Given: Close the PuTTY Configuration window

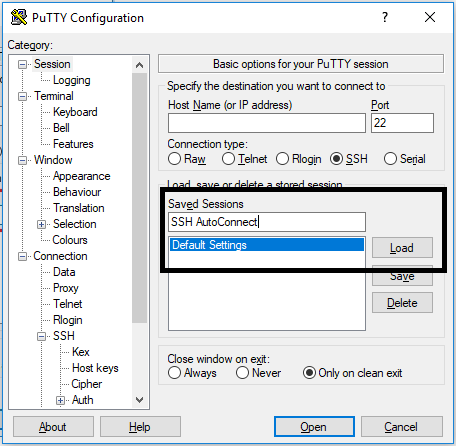Looking at the screenshot, I should coord(430,17).
